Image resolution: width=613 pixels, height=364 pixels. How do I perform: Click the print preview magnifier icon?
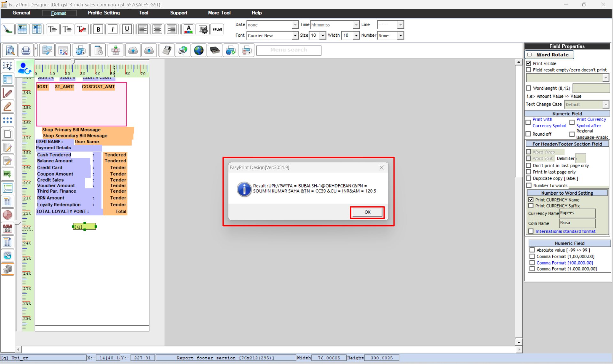pyautogui.click(x=10, y=50)
